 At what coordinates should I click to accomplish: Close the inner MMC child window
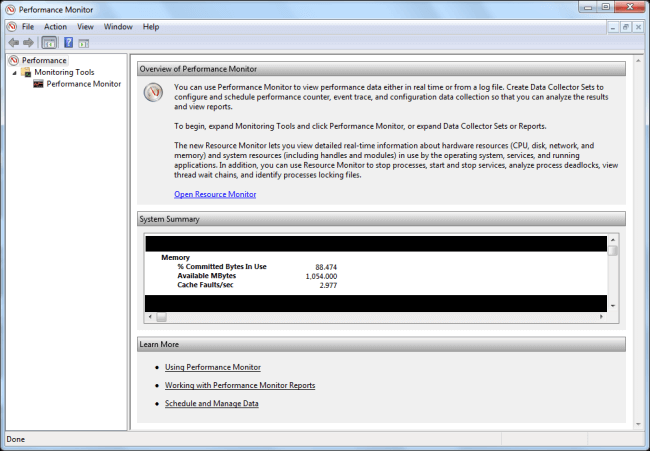coord(638,27)
